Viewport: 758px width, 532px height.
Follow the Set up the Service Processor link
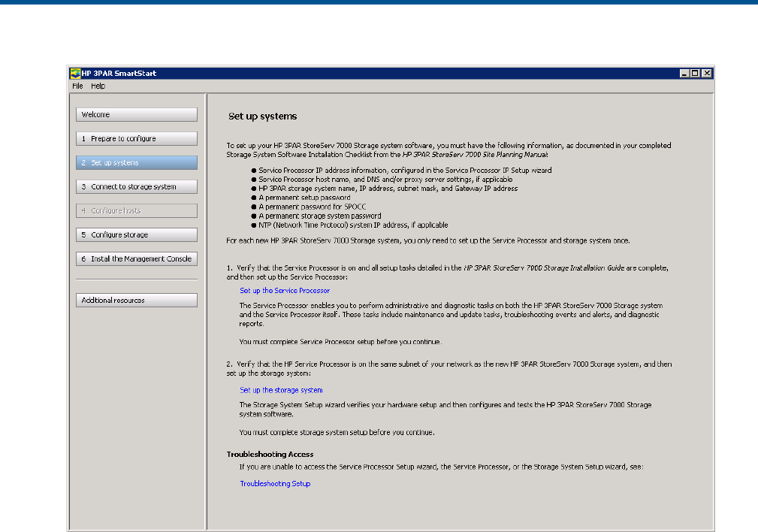[x=285, y=291]
